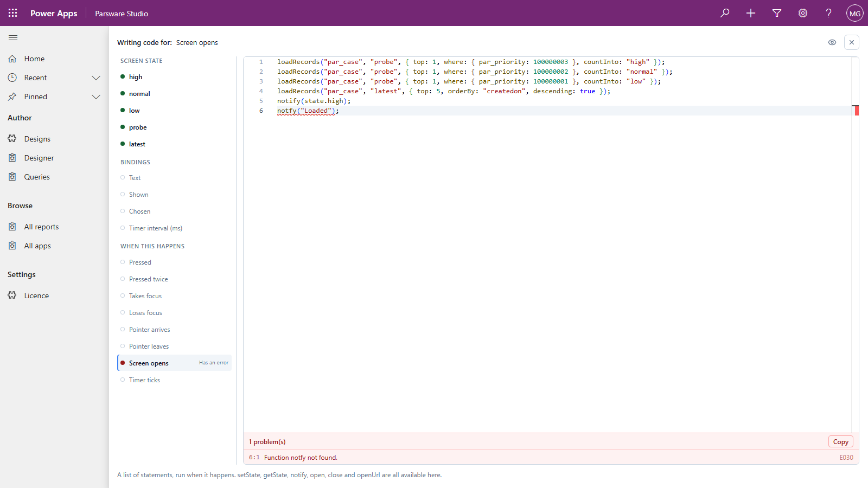Click the Queries clipboard icon

coord(12,177)
